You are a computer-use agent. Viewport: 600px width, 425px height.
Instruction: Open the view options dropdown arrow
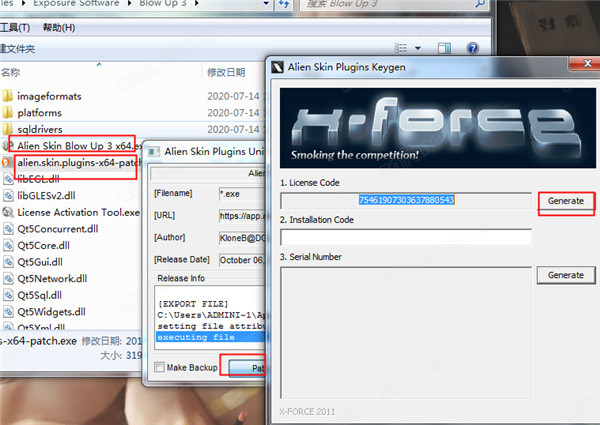click(418, 48)
